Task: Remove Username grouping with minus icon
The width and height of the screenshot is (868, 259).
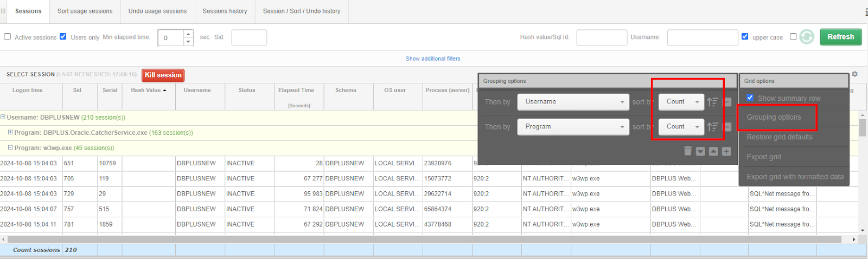Action: [727, 102]
